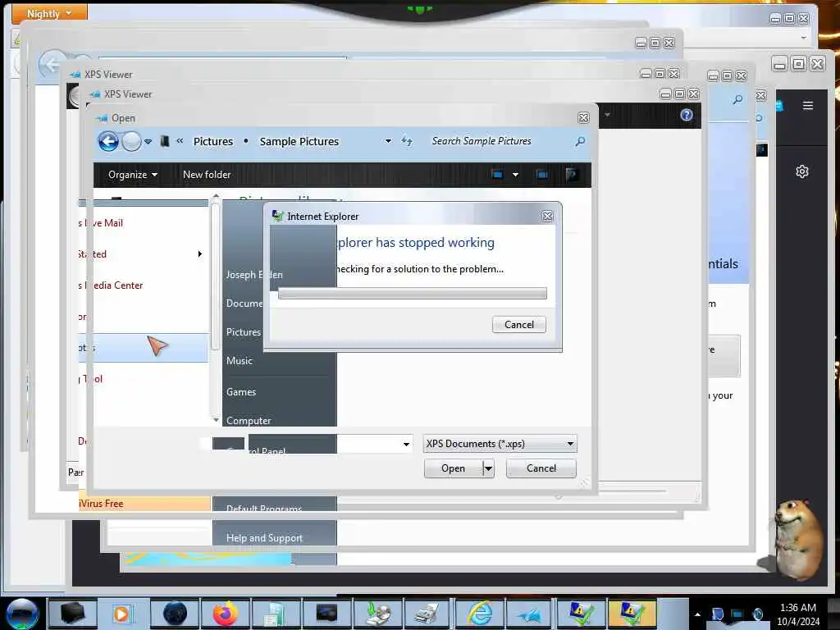The height and width of the screenshot is (630, 840).
Task: Click the blue help icon in XPS Viewer
Action: [x=687, y=115]
